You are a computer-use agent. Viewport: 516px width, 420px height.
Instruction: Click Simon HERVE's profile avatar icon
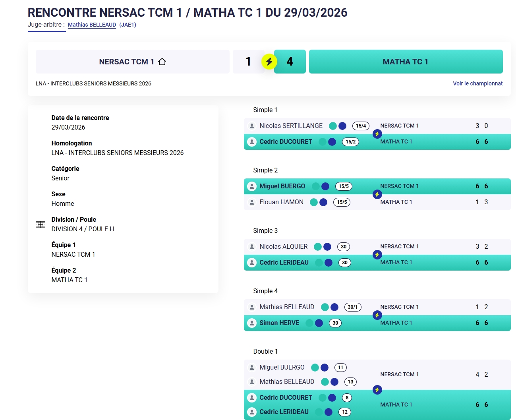point(252,323)
